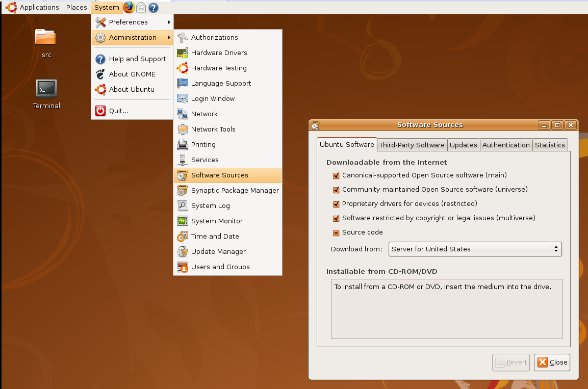Click the System menu in top panel

click(107, 7)
